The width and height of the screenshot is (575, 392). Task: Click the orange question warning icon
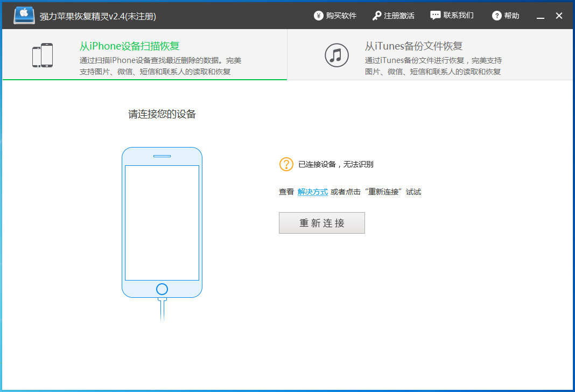tap(286, 164)
